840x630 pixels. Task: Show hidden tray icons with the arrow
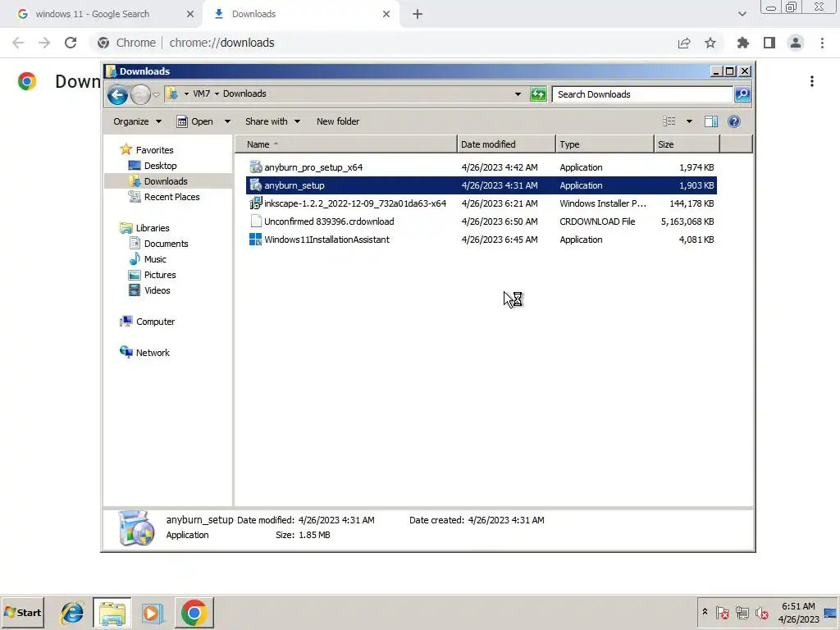pyautogui.click(x=705, y=612)
